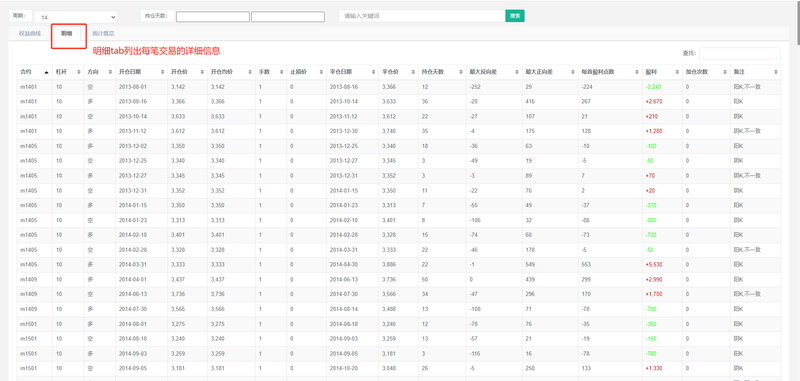Click holding days value 50

(424, 279)
